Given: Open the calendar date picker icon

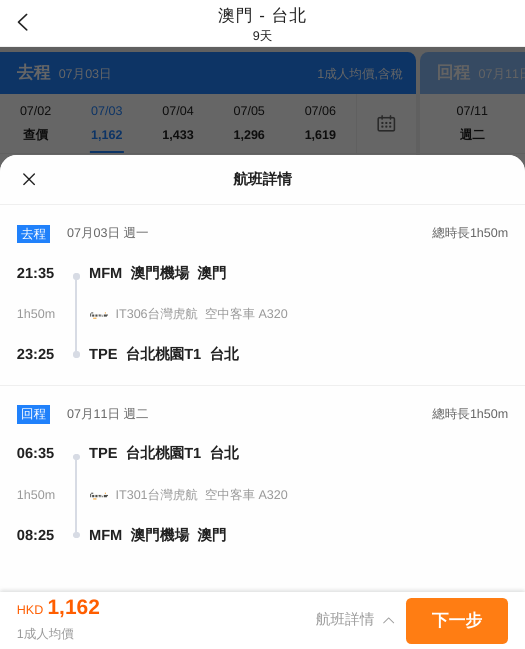Looking at the screenshot, I should (x=386, y=123).
